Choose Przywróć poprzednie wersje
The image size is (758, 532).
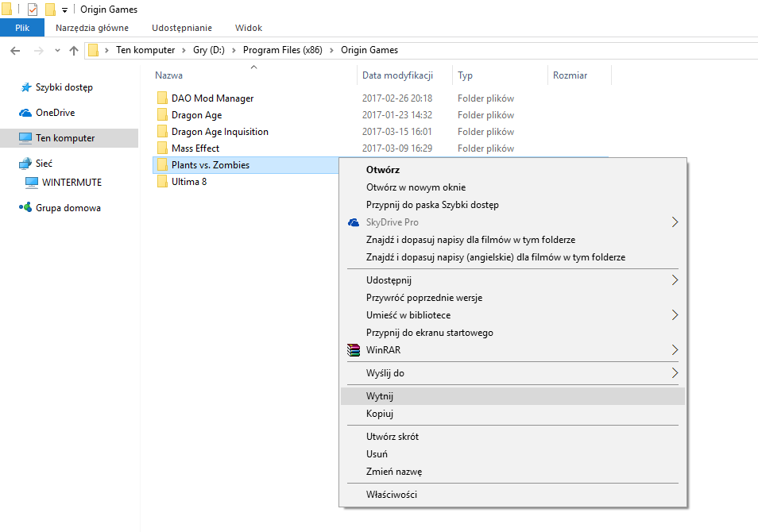tap(513, 298)
